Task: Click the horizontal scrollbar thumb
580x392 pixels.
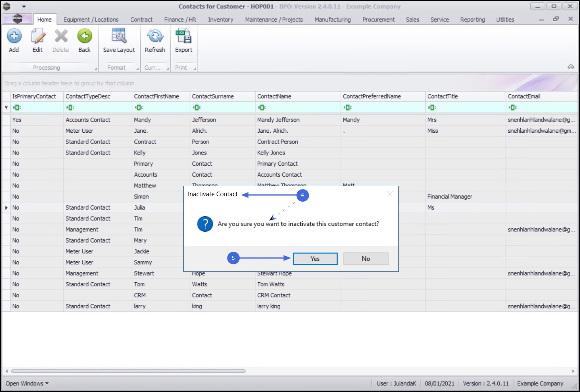Action: point(128,371)
